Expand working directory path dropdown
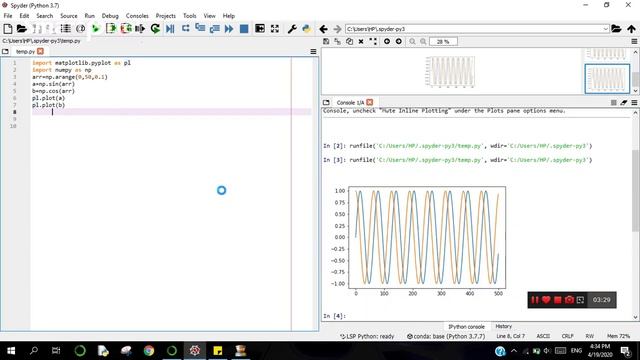This screenshot has height=360, width=640. [605, 29]
